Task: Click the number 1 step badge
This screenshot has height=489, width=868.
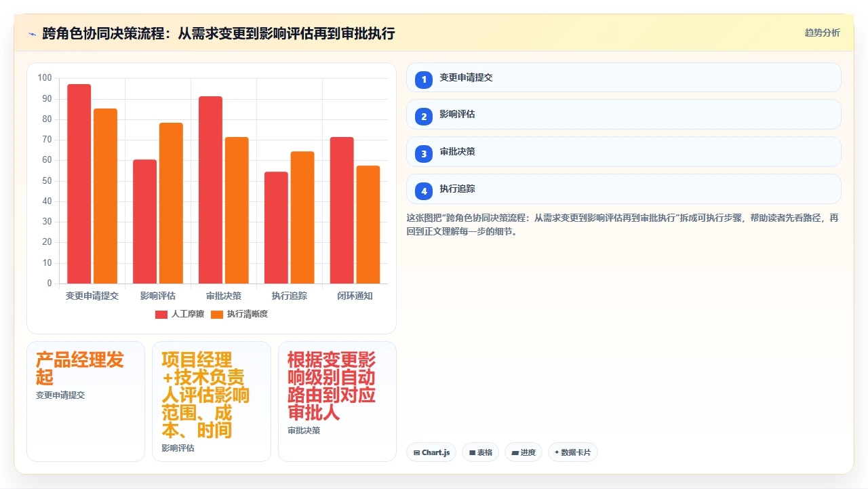Action: point(424,79)
